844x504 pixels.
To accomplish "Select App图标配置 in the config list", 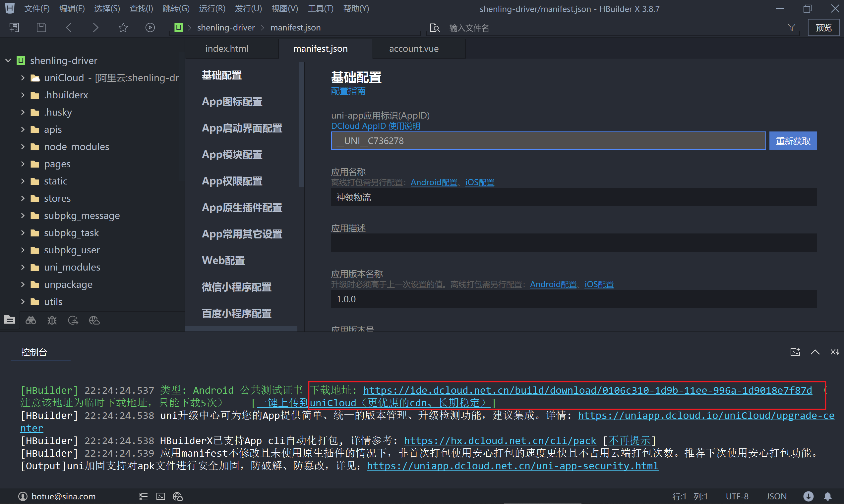I will point(232,102).
